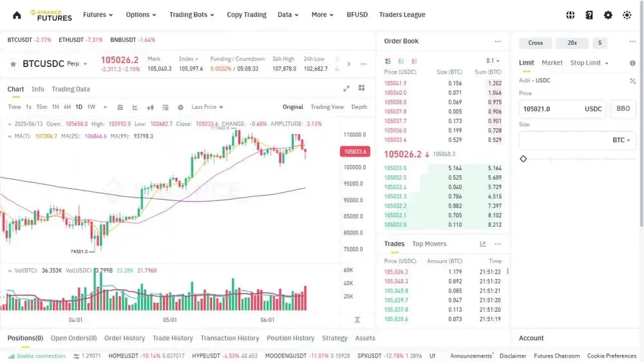Open the chart date range calendar icon
The height and width of the screenshot is (362, 644).
click(x=120, y=107)
